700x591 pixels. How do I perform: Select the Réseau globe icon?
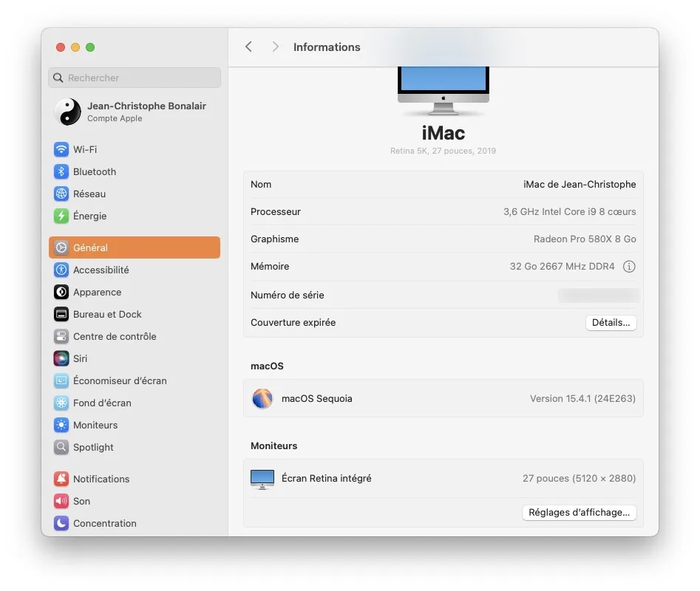coord(61,194)
